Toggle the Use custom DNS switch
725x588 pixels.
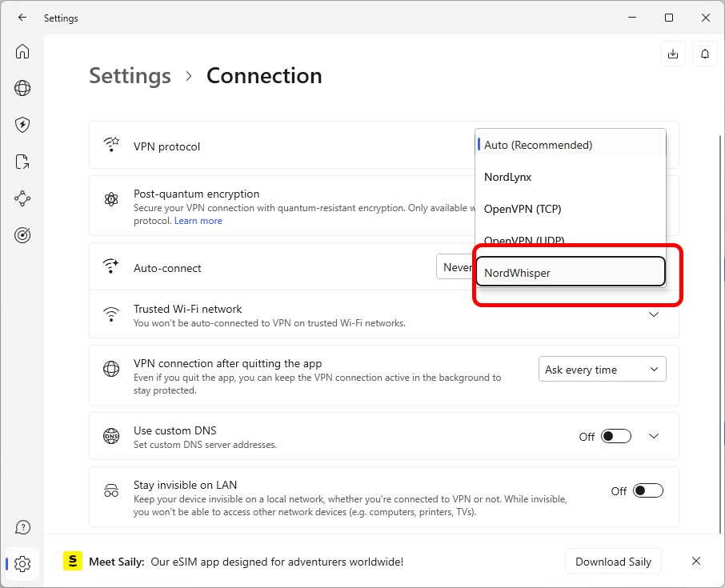point(616,436)
